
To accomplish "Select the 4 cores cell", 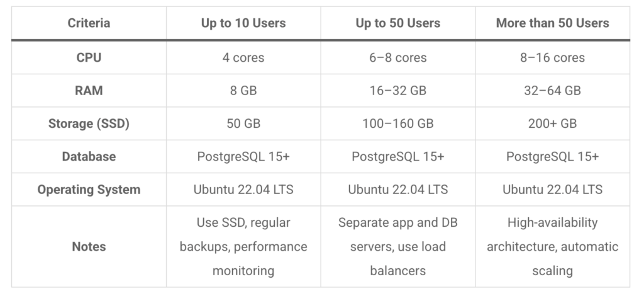I will [x=243, y=58].
